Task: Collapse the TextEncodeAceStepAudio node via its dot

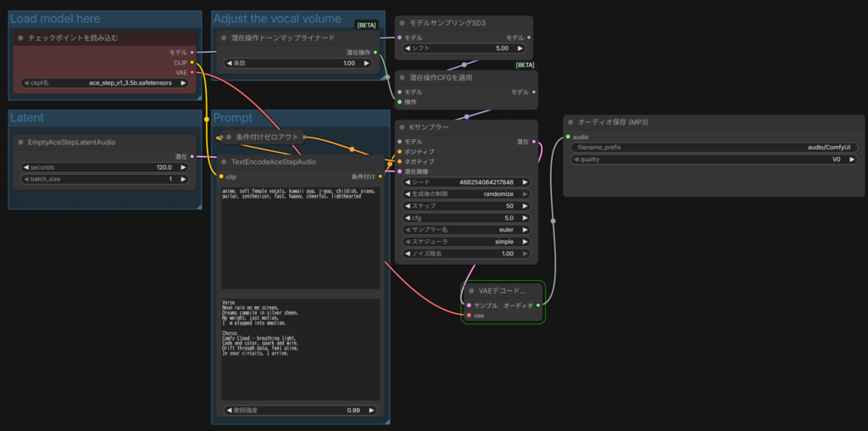Action: tap(224, 161)
